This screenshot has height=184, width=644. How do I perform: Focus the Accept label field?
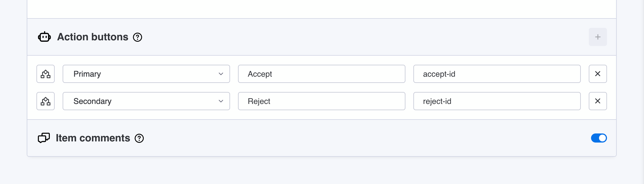[x=322, y=74]
